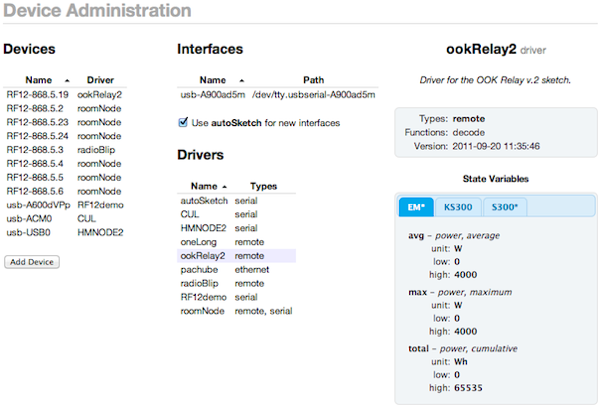Click version value 2011-09-20 11:35:46

[496, 146]
